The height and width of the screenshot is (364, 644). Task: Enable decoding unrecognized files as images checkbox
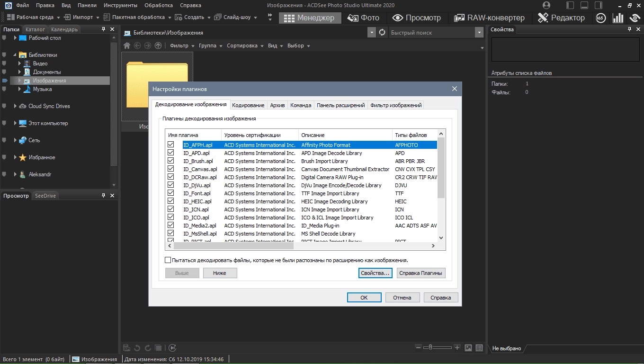tap(168, 260)
